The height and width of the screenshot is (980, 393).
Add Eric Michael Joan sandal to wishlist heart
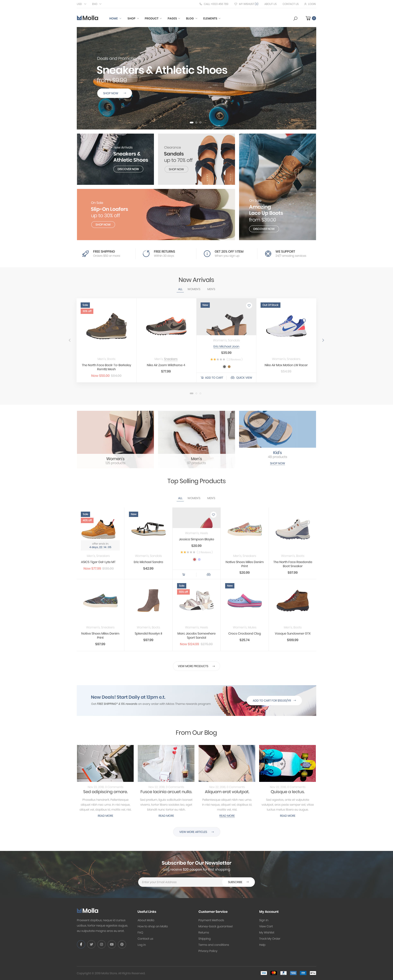click(x=249, y=305)
